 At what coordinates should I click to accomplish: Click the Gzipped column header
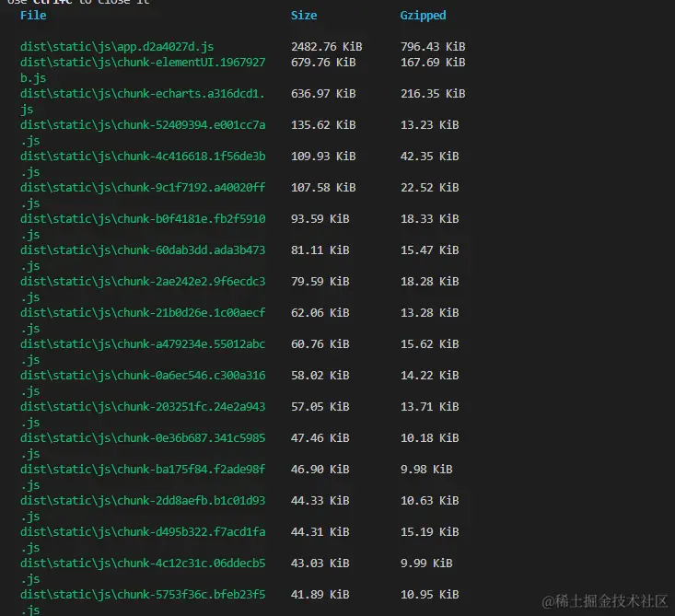(424, 16)
